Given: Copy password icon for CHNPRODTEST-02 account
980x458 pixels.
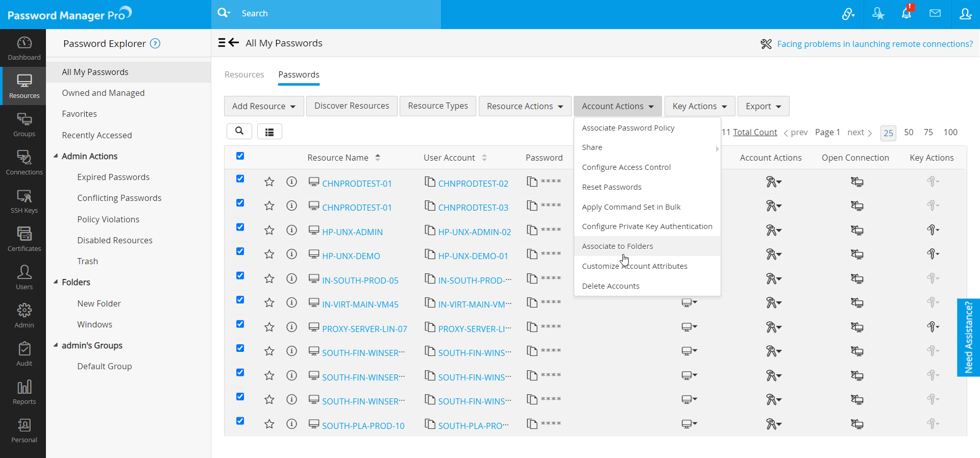Looking at the screenshot, I should pyautogui.click(x=532, y=182).
